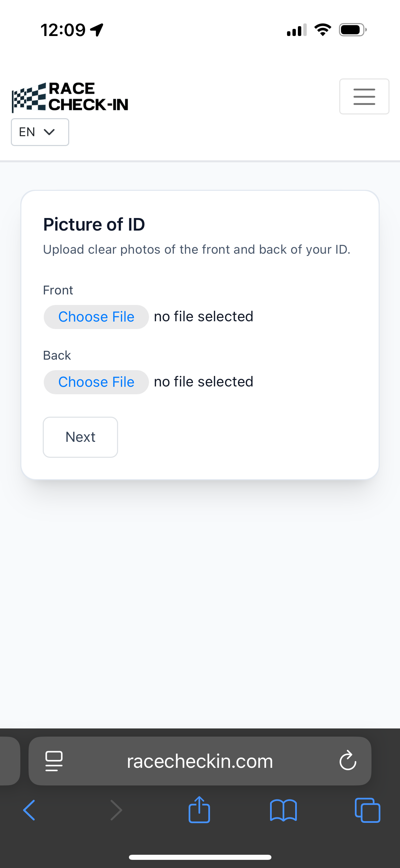Go back using Safari's back arrow

pos(29,810)
